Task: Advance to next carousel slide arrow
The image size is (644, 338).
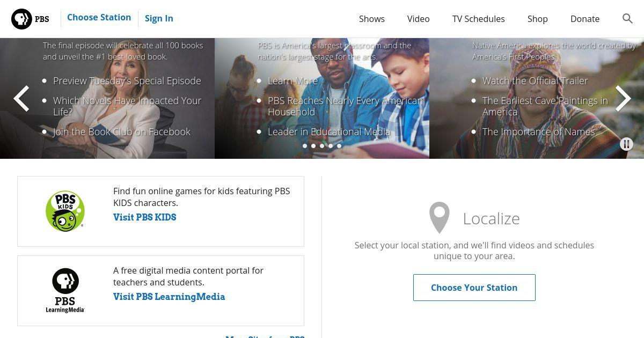Action: (x=623, y=99)
